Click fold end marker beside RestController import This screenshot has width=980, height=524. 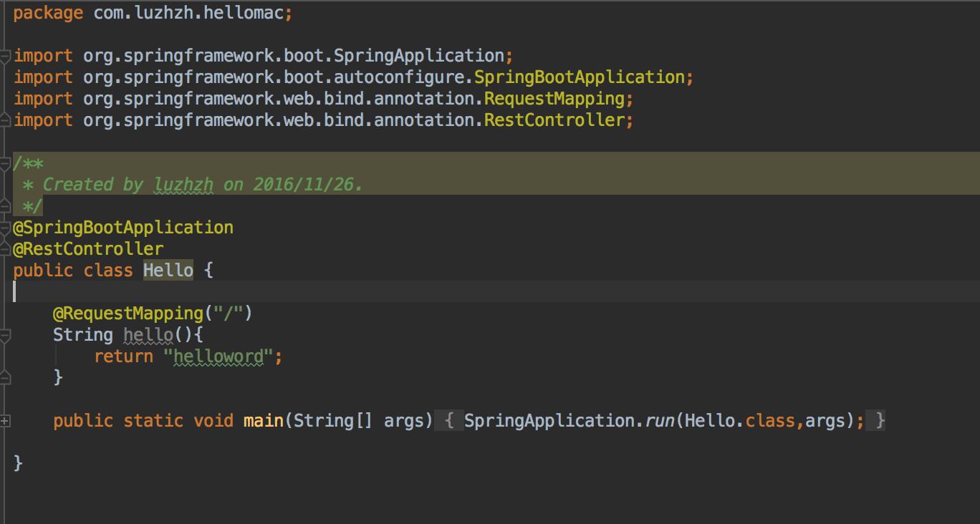pyautogui.click(x=5, y=120)
